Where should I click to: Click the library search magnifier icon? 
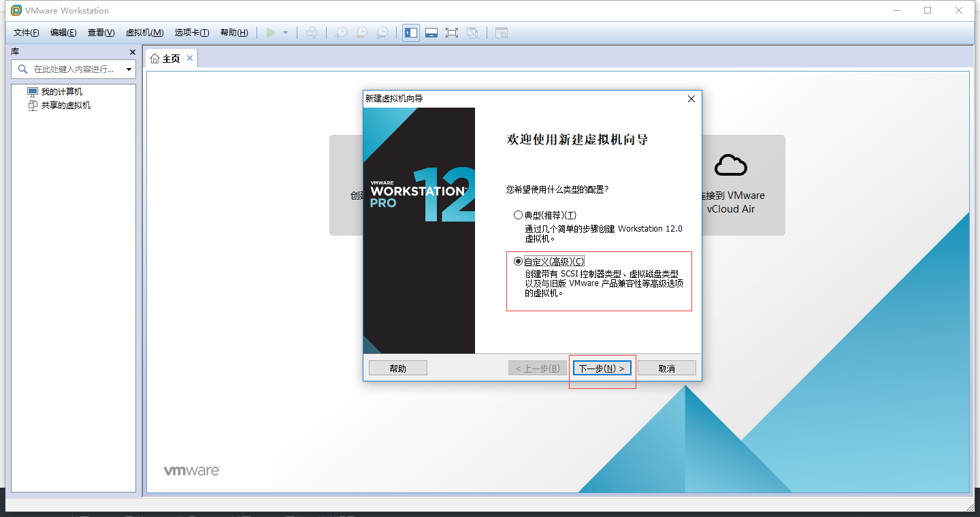(x=22, y=69)
